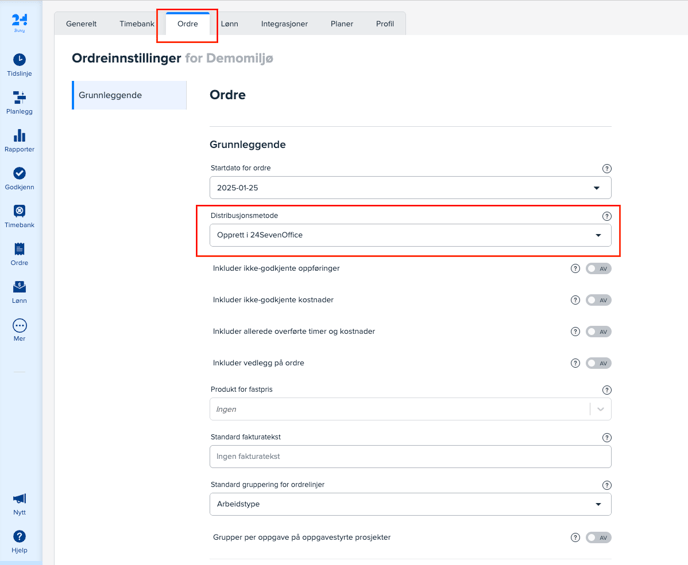Select Grunnleggende in the side menu
The height and width of the screenshot is (565, 688).
[x=129, y=95]
